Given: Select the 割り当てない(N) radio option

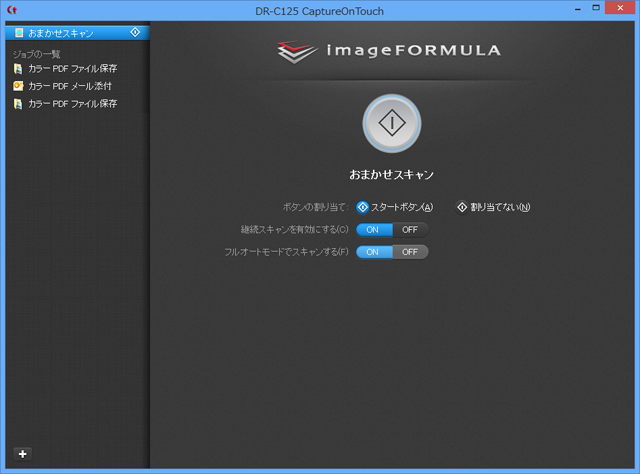Looking at the screenshot, I should pyautogui.click(x=493, y=207).
